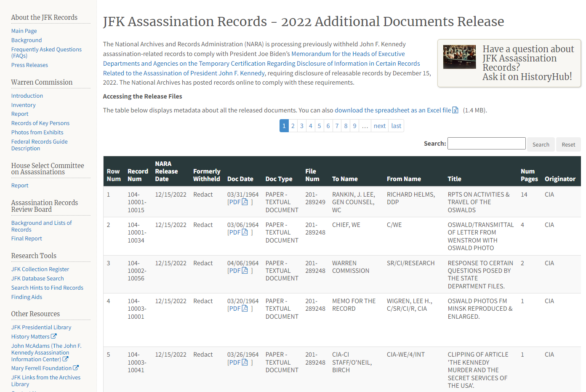
Task: Open PDF icon for the 04/06/1964 document
Action: (245, 271)
